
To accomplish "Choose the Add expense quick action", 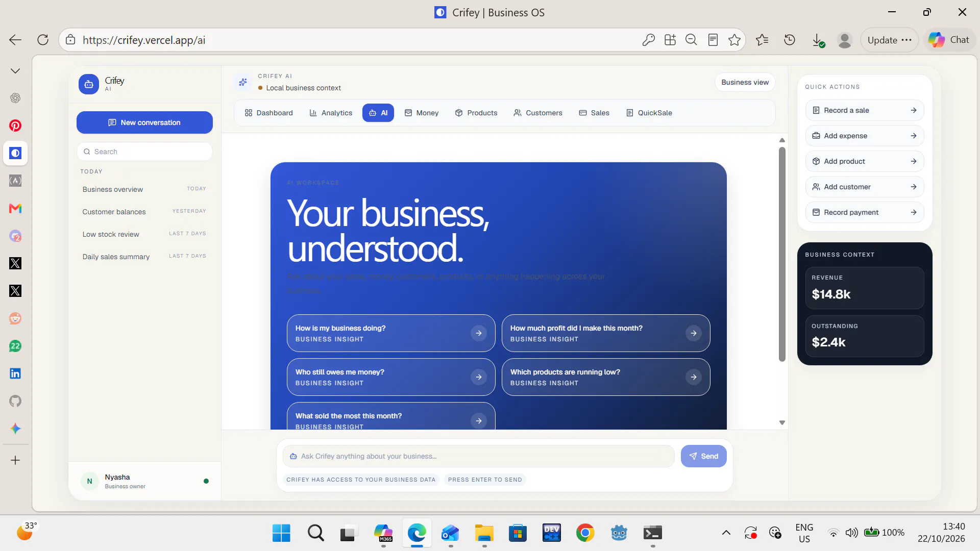I will coord(865,136).
